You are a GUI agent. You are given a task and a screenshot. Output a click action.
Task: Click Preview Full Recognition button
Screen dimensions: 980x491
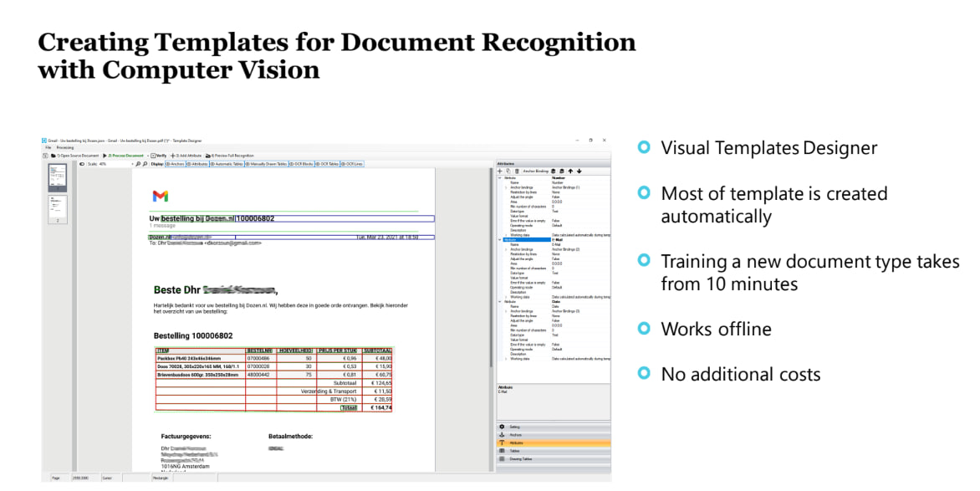pos(229,156)
